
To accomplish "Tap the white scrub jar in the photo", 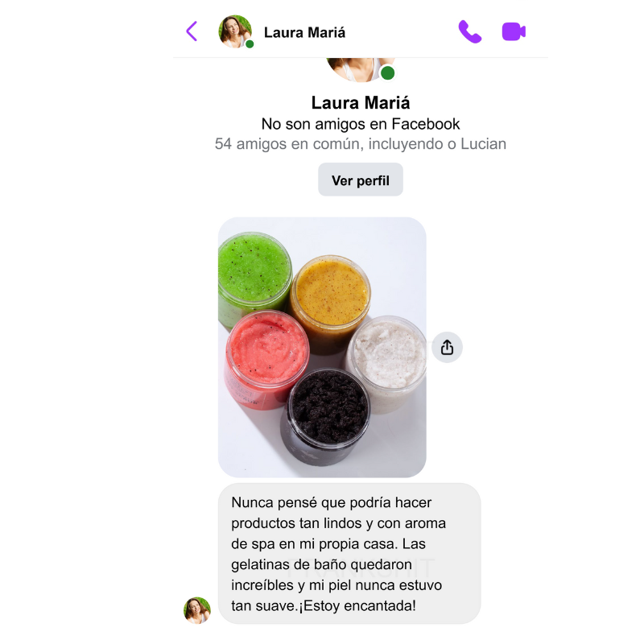I will click(x=388, y=361).
